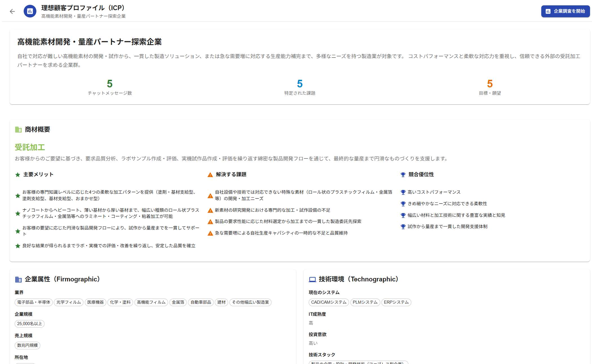
Task: Click the laptop icon beside 技術環境
Action: (x=312, y=279)
